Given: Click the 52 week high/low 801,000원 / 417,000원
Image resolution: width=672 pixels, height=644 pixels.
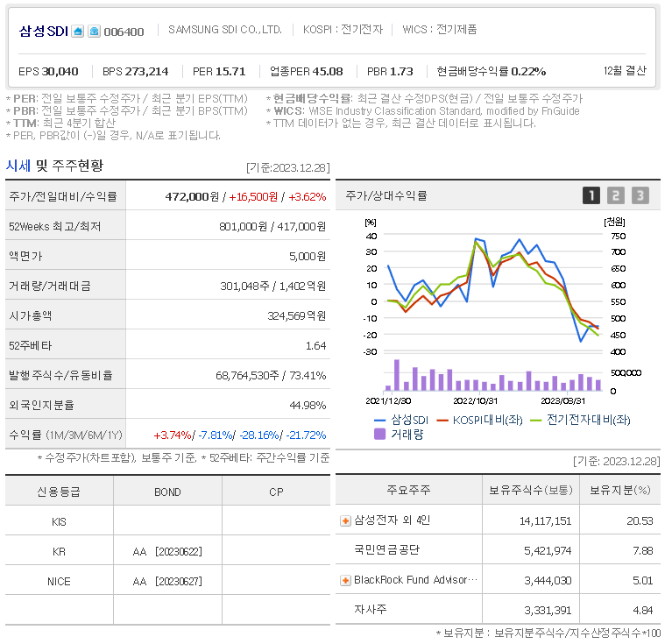Looking at the screenshot, I should pos(272,226).
